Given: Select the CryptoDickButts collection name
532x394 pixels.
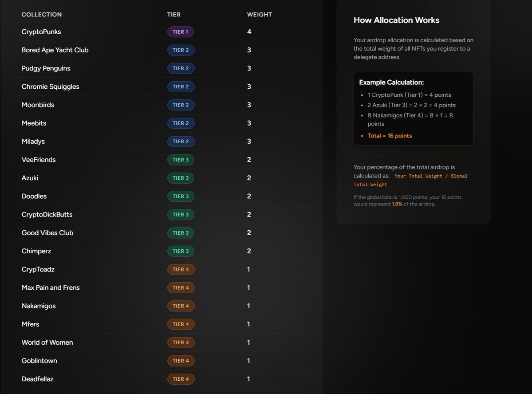Looking at the screenshot, I should [47, 215].
